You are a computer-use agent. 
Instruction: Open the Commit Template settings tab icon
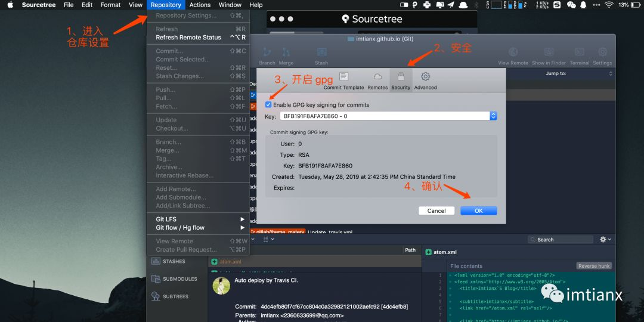[344, 76]
